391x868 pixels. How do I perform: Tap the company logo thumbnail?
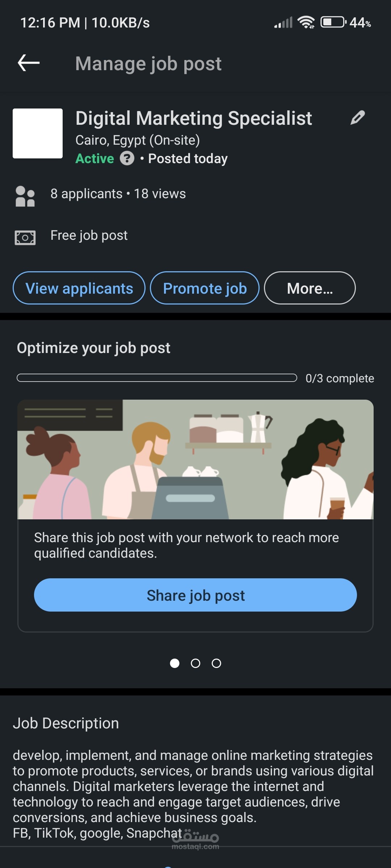tap(38, 133)
